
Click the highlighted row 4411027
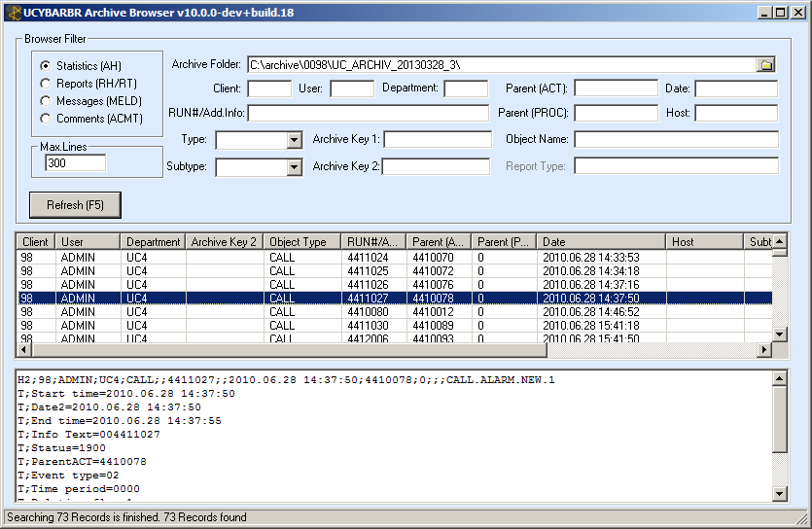395,299
